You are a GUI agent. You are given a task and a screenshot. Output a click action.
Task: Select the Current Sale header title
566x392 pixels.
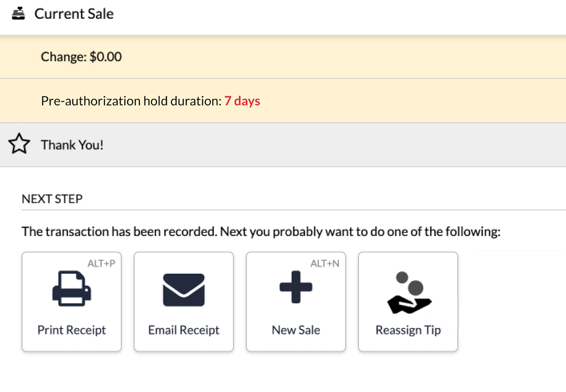[x=74, y=14]
